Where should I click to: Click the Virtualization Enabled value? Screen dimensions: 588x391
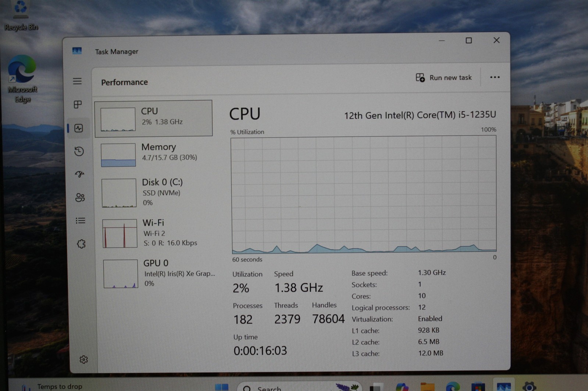(x=430, y=319)
